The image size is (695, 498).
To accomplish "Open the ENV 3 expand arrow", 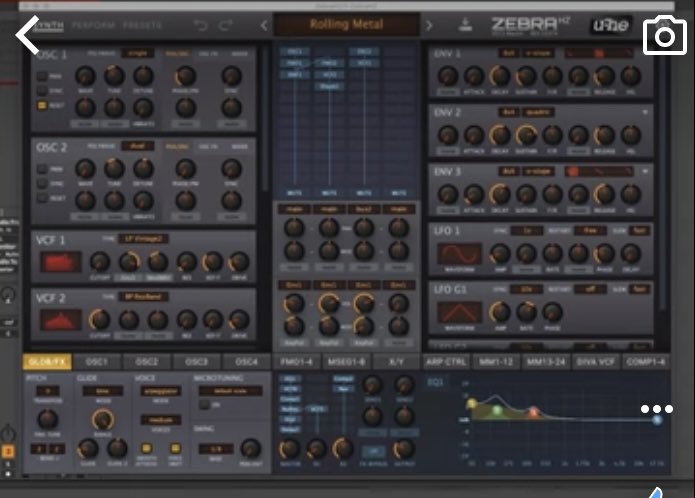I will (645, 171).
